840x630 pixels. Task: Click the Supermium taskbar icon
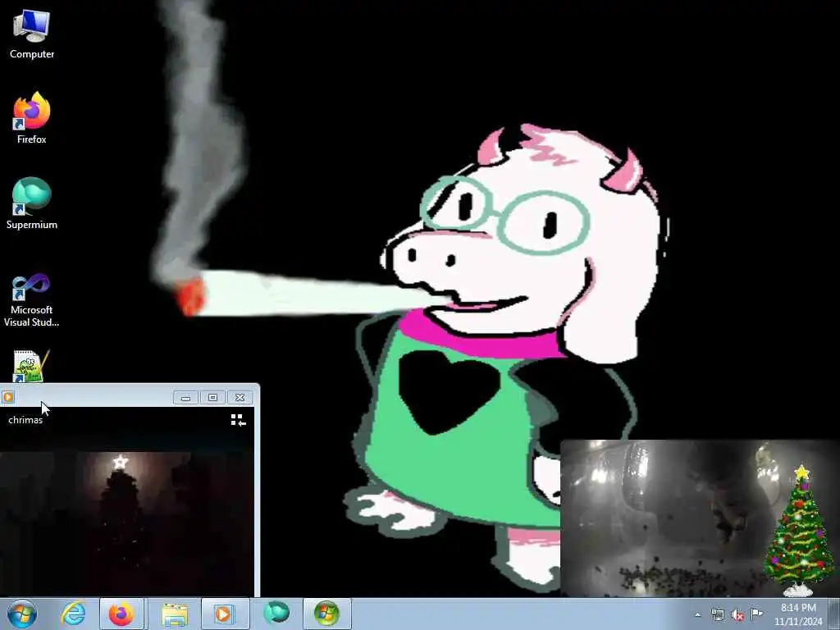[x=276, y=614]
